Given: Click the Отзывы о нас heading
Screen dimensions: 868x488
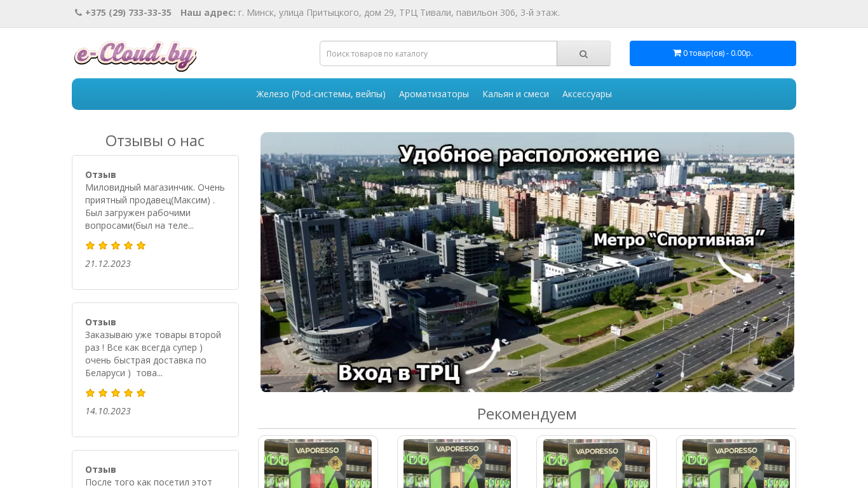Looking at the screenshot, I should point(155,141).
